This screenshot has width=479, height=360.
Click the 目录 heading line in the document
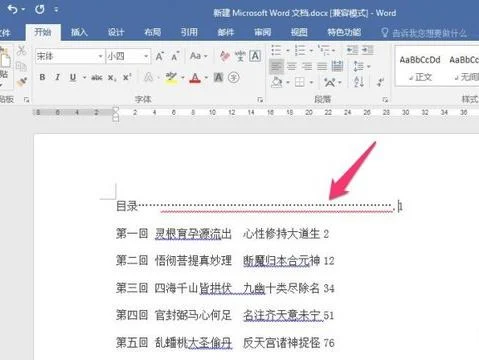click(x=259, y=206)
